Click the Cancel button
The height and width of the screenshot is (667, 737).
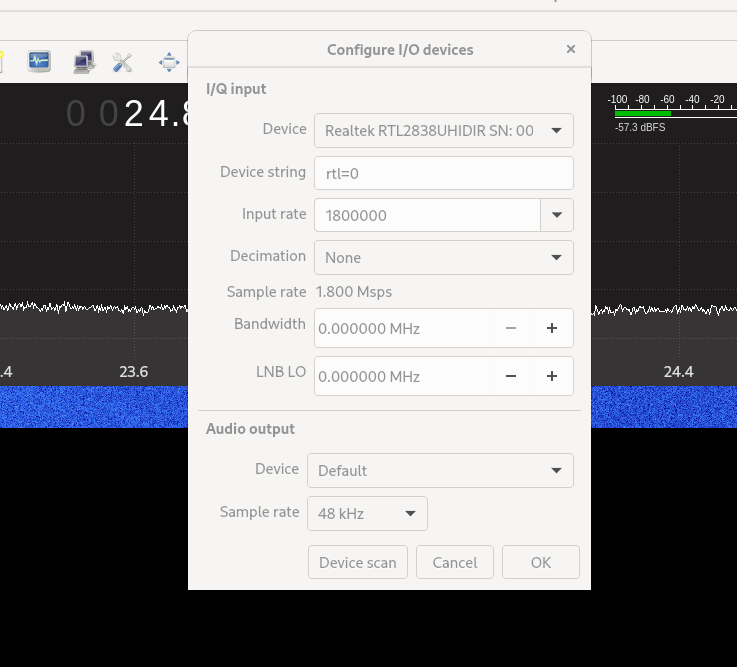pyautogui.click(x=455, y=562)
